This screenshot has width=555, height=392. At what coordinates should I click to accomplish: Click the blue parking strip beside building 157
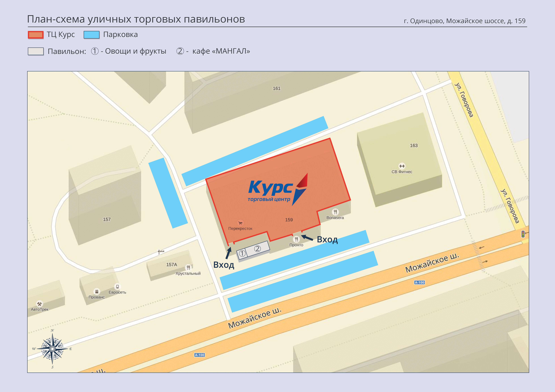[x=168, y=193]
